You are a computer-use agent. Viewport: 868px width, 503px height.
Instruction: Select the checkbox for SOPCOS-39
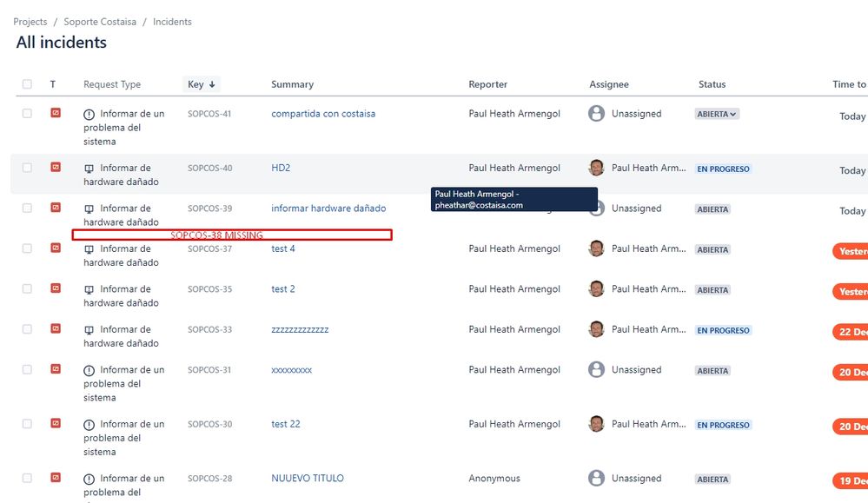click(27, 208)
